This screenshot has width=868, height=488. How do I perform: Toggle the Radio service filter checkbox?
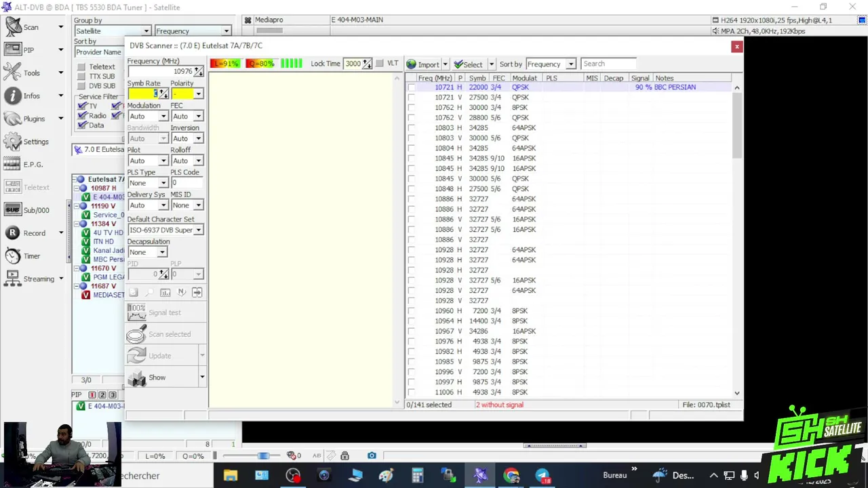pos(83,116)
